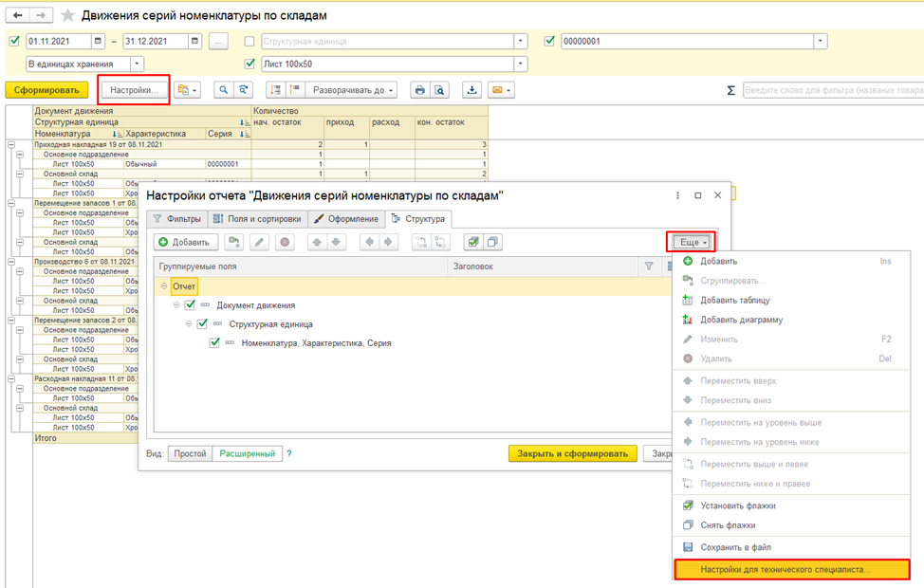The height and width of the screenshot is (588, 924).
Task: Click move down arrow in settings dialog toolbar
Action: [x=336, y=242]
